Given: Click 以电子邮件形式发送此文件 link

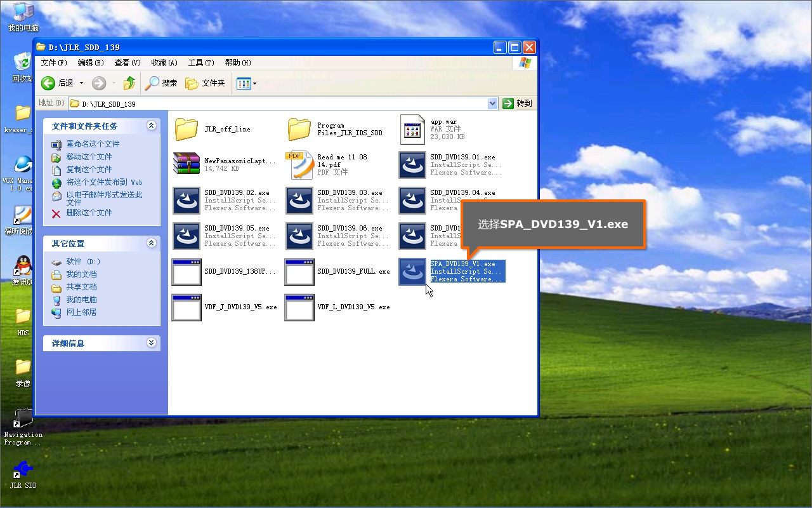Looking at the screenshot, I should [x=104, y=198].
